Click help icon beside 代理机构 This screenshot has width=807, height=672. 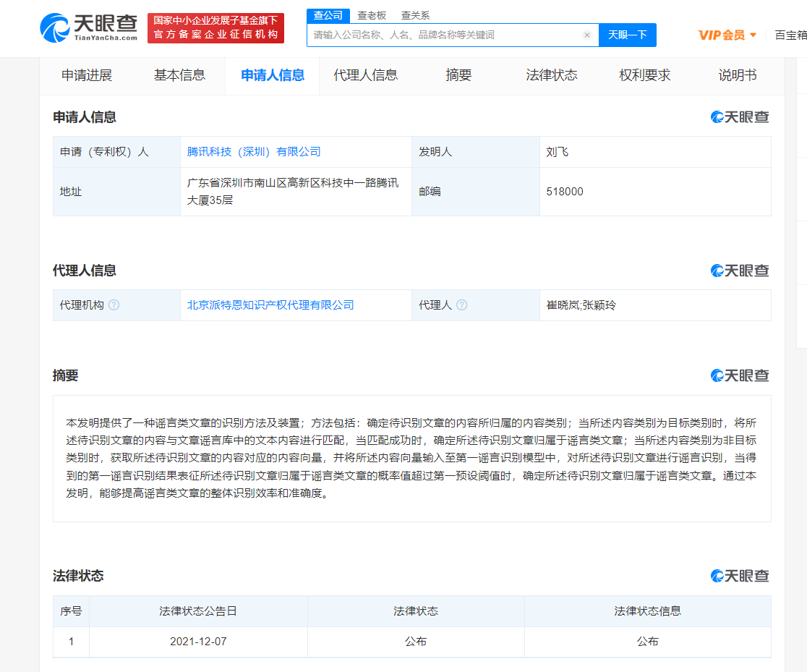coord(114,305)
